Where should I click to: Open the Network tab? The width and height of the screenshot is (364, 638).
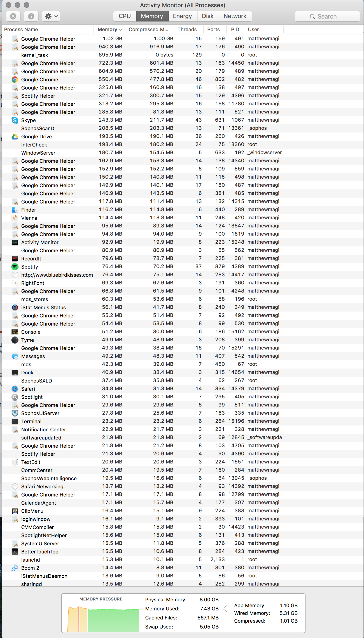tap(235, 16)
